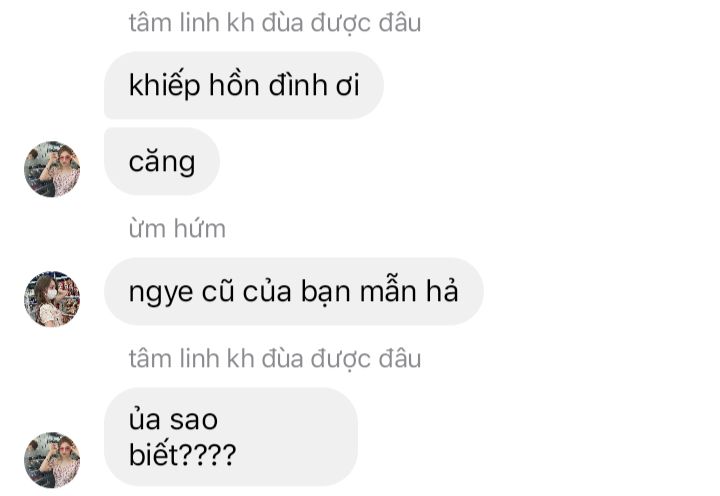
Task: View profile of the masked girl avatar
Action: coord(52,299)
